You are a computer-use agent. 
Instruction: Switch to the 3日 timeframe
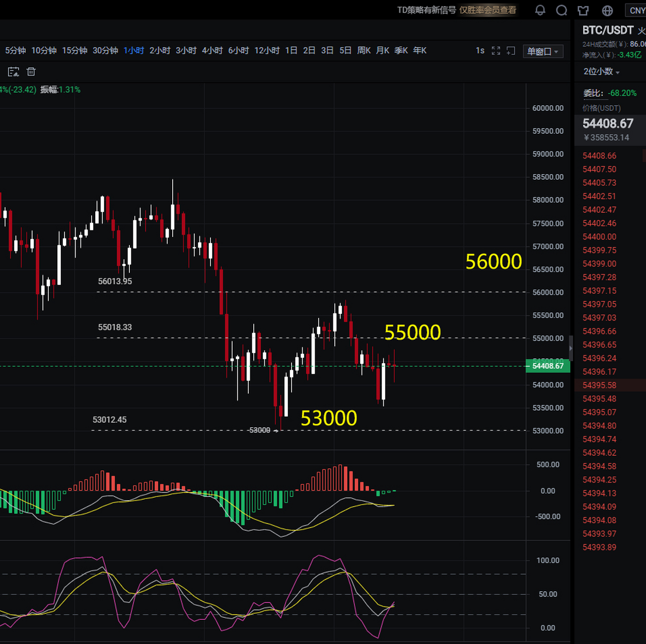click(x=327, y=50)
